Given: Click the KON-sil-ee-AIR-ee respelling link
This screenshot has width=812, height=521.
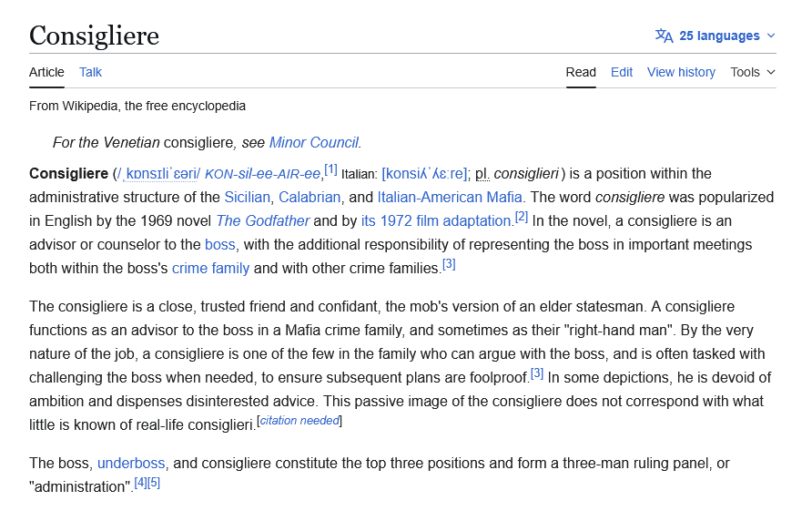Looking at the screenshot, I should click(262, 174).
